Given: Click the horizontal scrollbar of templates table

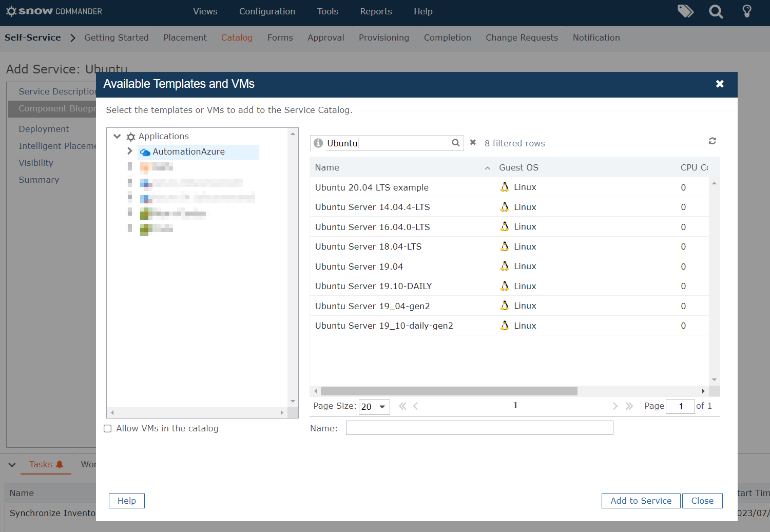Looking at the screenshot, I should (449, 391).
